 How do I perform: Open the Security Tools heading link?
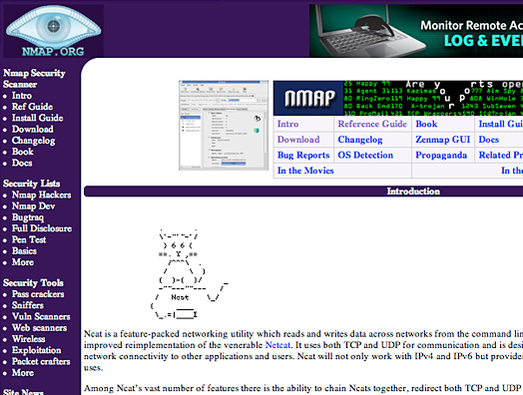coord(33,283)
